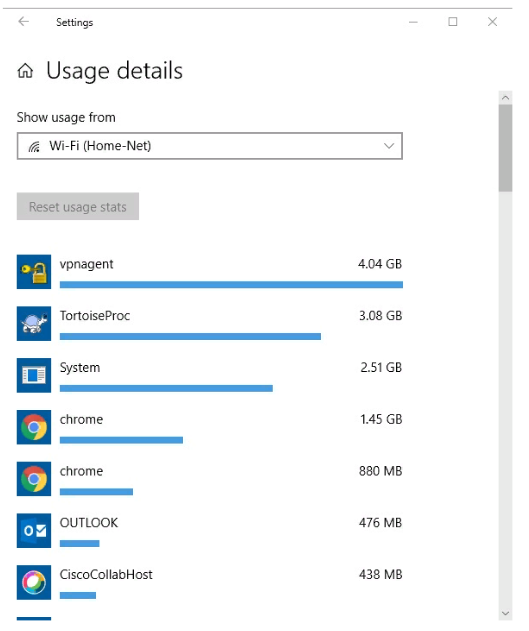The width and height of the screenshot is (529, 631).
Task: Click the 438 MB usage value
Action: point(381,575)
